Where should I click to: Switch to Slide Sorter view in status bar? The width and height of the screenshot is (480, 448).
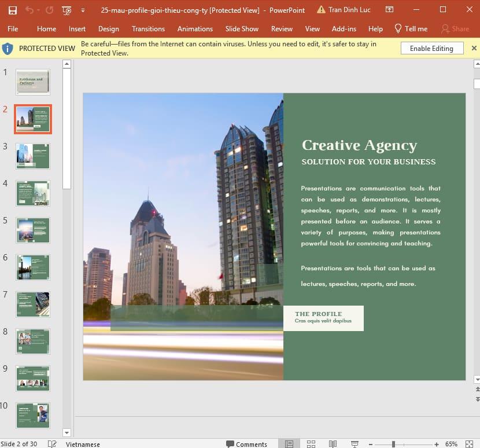[311, 443]
